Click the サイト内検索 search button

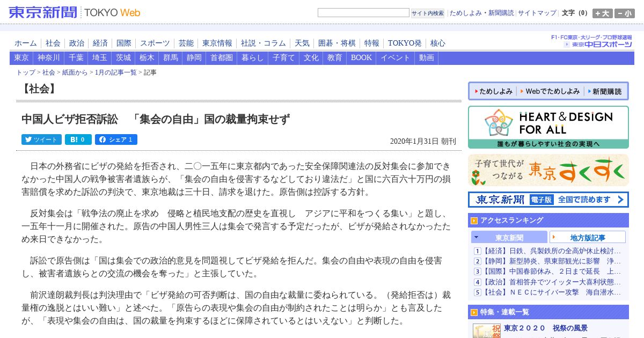(x=428, y=13)
